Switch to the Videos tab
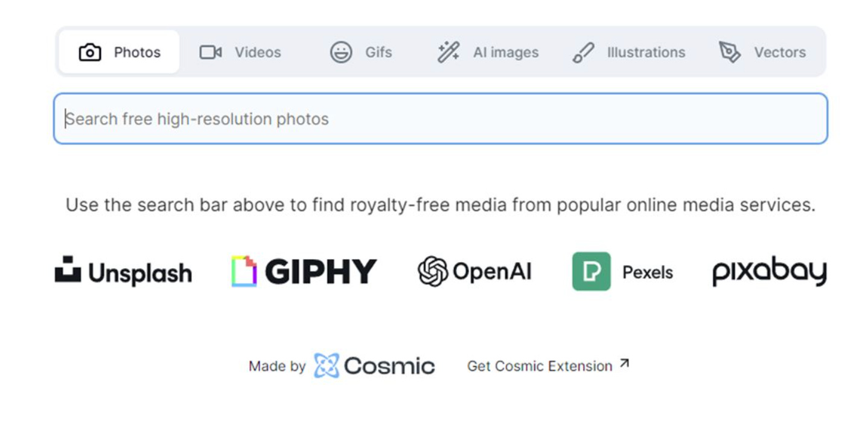 (240, 53)
